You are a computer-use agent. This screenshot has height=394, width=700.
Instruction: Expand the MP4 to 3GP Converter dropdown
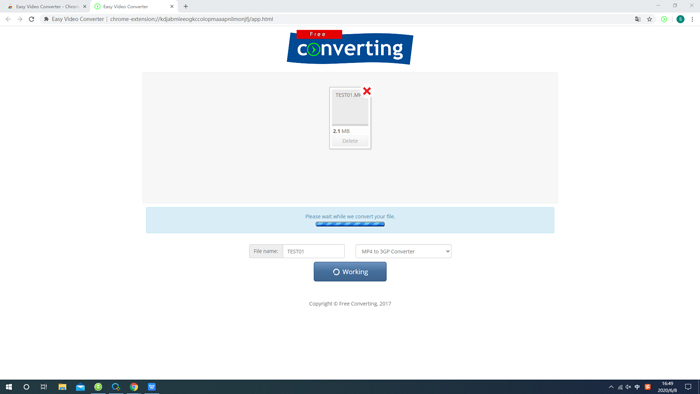(403, 251)
